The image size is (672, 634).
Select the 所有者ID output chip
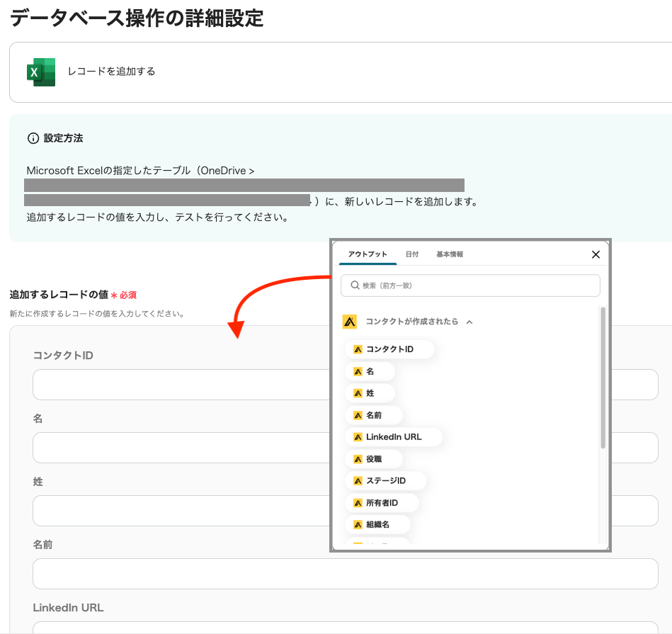382,503
